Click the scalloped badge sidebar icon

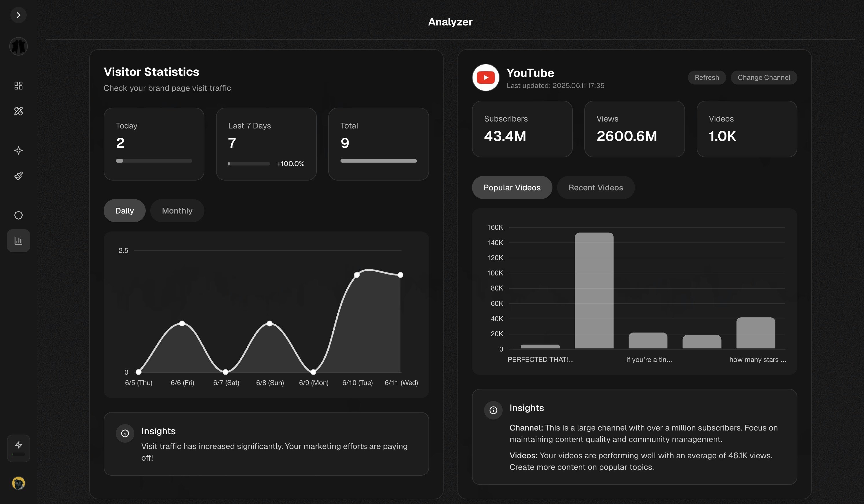coord(18,215)
